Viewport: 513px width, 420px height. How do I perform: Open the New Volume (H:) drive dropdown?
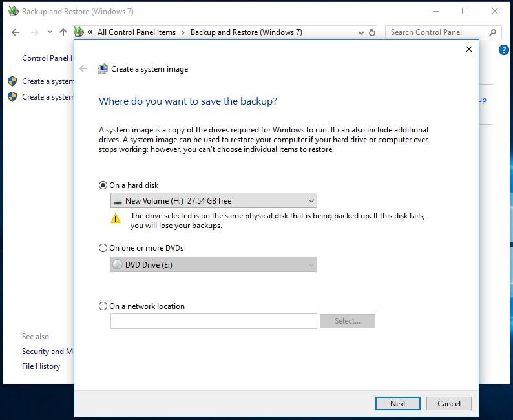[x=214, y=200]
